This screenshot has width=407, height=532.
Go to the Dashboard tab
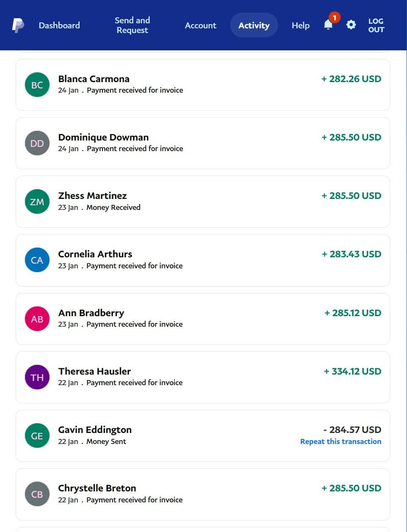click(x=59, y=25)
